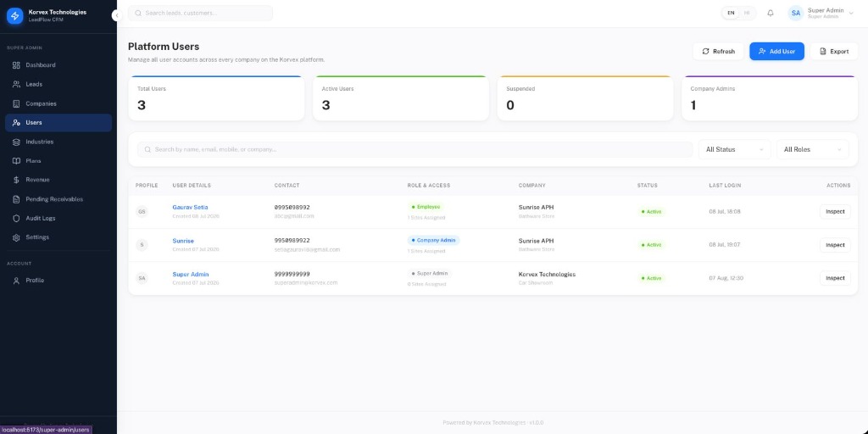The image size is (868, 434).
Task: Switch language to HI
Action: click(747, 13)
